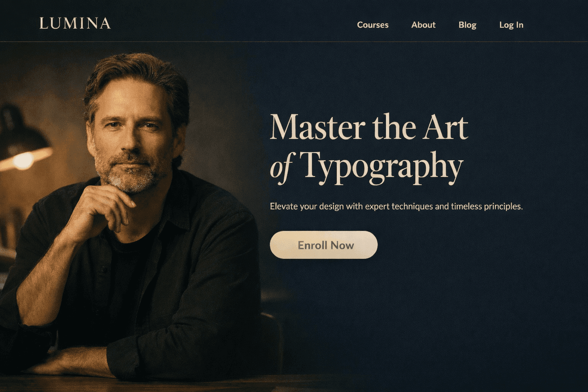This screenshot has width=588, height=392.
Task: Go to the About page
Action: [x=423, y=25]
